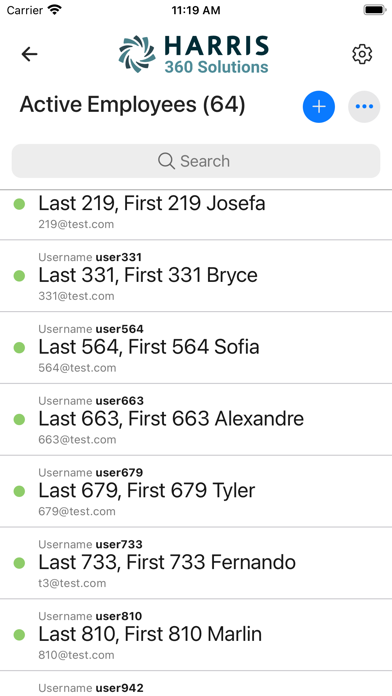This screenshot has width=392, height=696.
Task: Tap the magnifying glass search icon
Action: coord(166,161)
